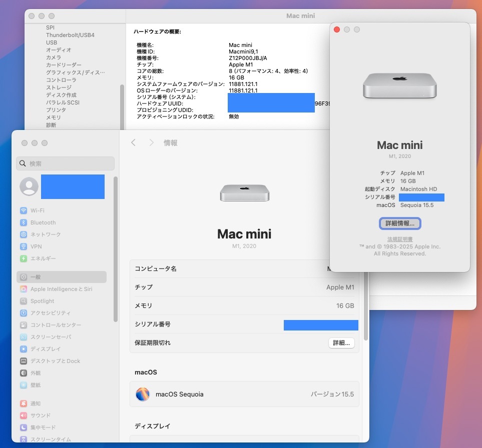Click the 情報 pane vertical scrollbar
This screenshot has width=482, height=448.
tap(366, 306)
